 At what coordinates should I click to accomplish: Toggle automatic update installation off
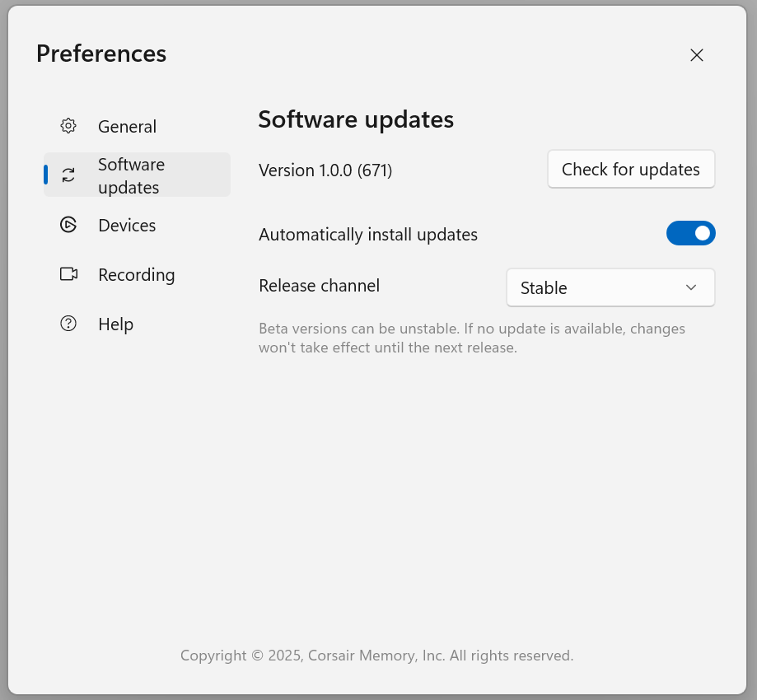pyautogui.click(x=691, y=233)
